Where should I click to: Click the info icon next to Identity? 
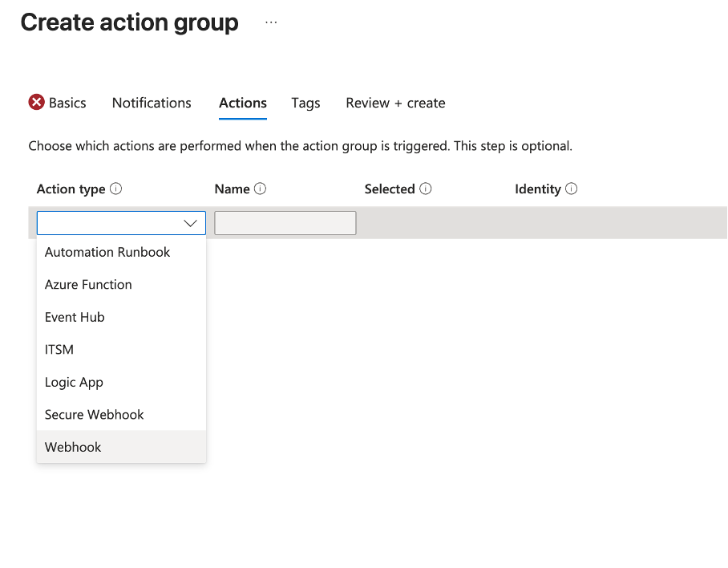(571, 189)
